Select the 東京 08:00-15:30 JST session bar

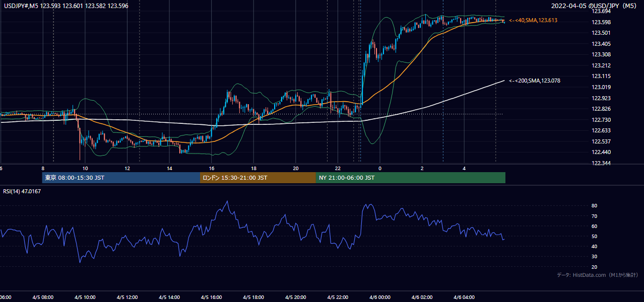coord(121,178)
